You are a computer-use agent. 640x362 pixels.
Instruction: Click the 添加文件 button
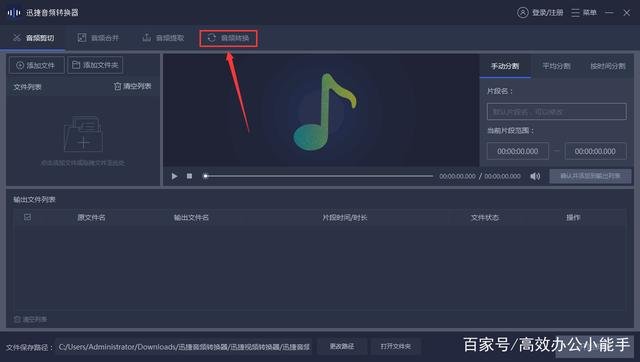pos(36,65)
